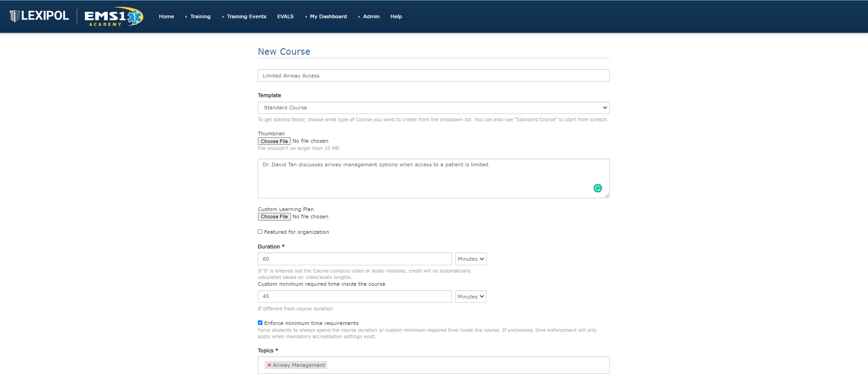The height and width of the screenshot is (376, 868).
Task: Click the course title field
Action: [x=434, y=76]
